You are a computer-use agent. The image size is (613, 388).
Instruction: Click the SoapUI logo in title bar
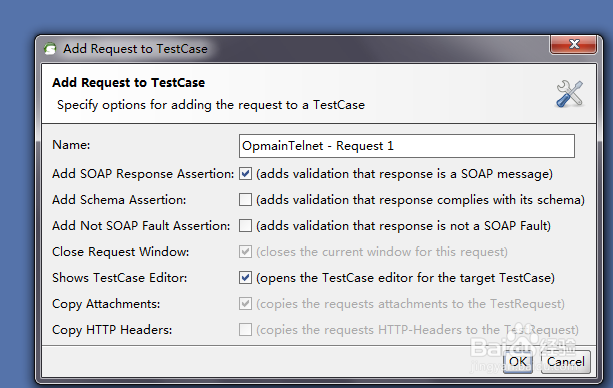click(x=50, y=49)
